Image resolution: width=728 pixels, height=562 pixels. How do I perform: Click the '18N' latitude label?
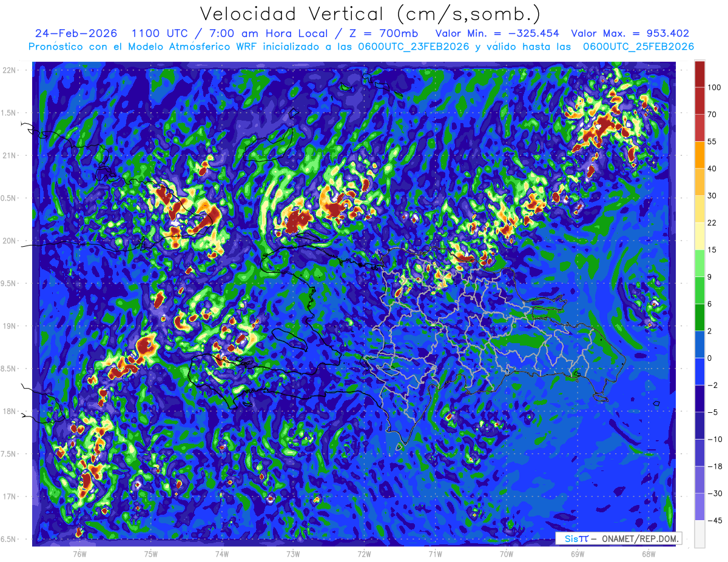[8, 412]
